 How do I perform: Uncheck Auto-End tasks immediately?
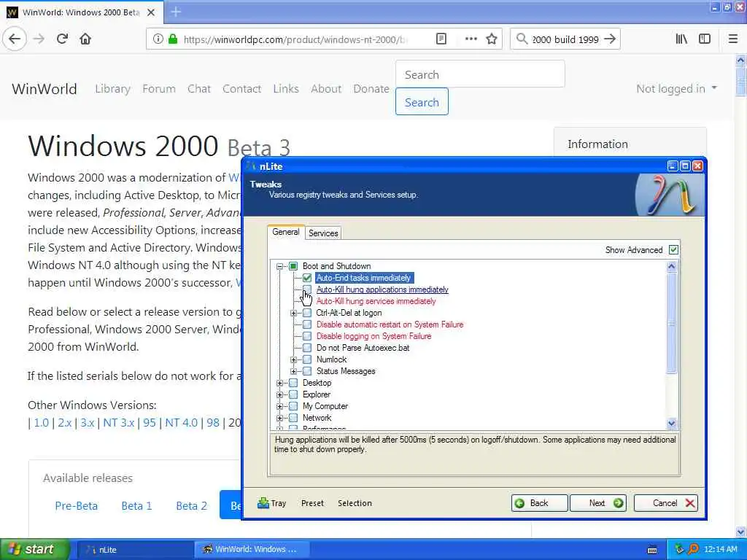click(x=307, y=278)
